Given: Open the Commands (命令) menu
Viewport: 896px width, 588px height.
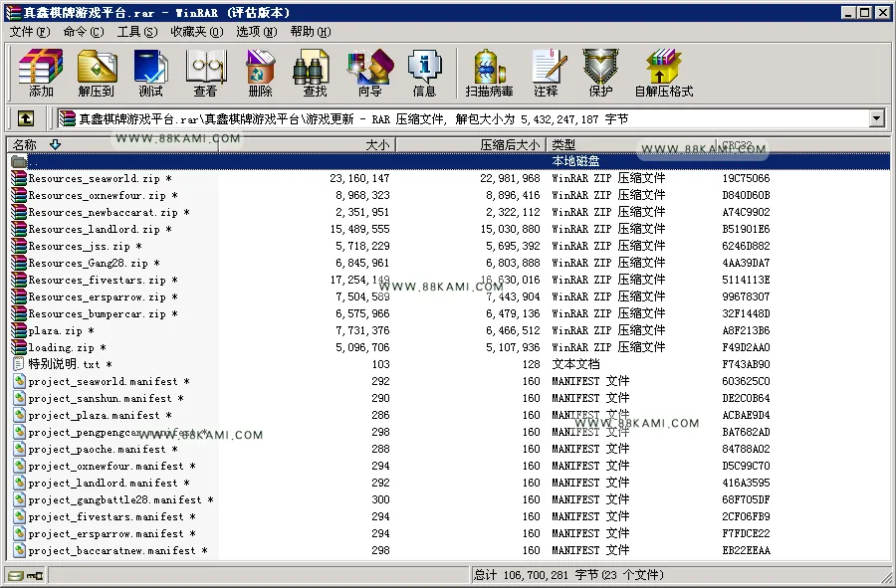Looking at the screenshot, I should point(84,32).
